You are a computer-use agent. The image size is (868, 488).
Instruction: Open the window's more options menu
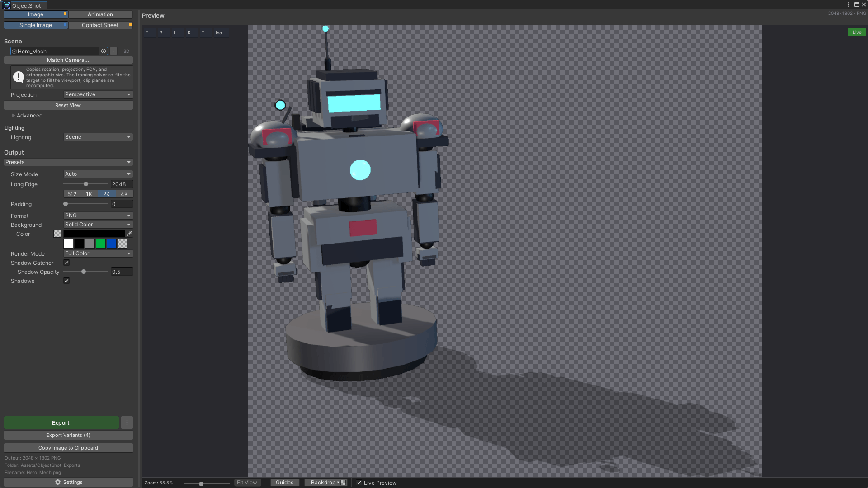[849, 5]
